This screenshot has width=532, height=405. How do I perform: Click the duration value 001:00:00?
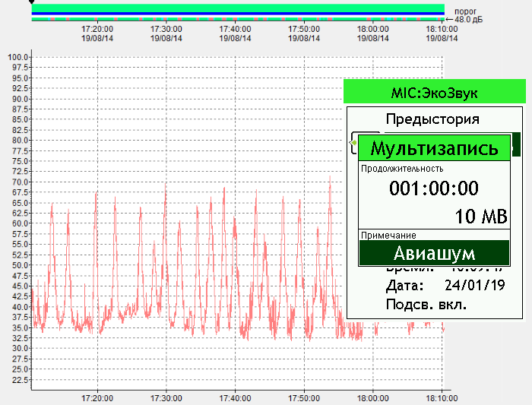coord(434,188)
